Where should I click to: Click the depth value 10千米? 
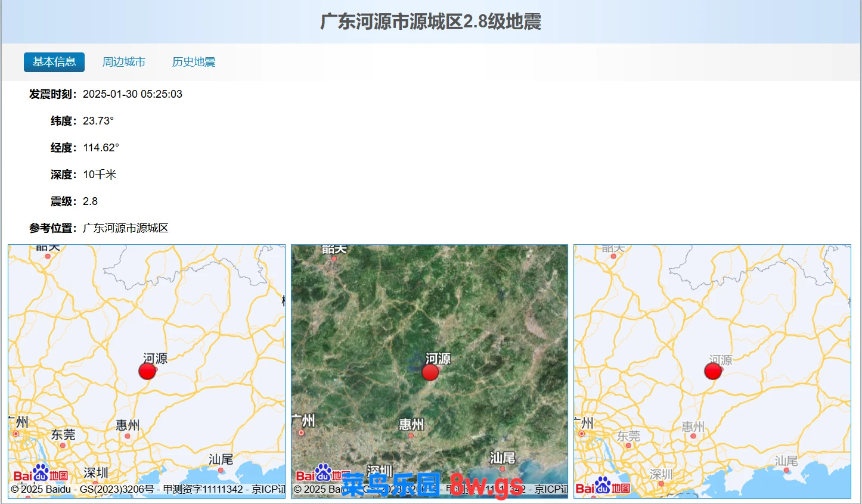(100, 175)
